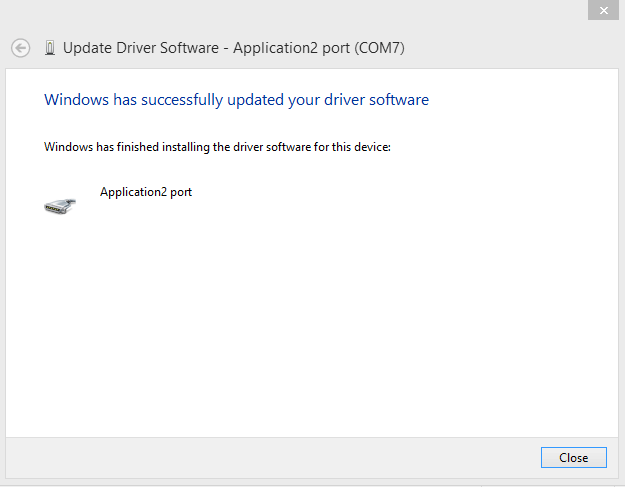
Task: Click the Close button
Action: (x=574, y=458)
